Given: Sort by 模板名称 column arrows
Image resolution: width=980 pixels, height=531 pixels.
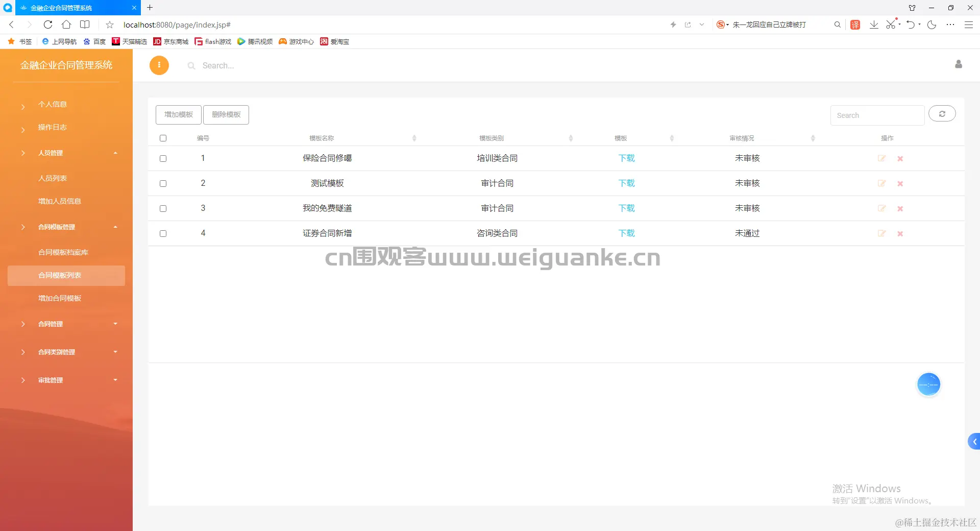Looking at the screenshot, I should coord(414,138).
